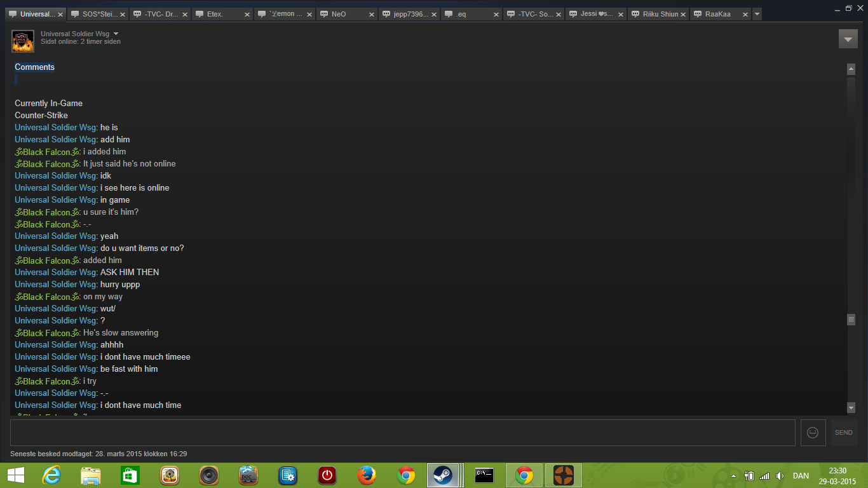The image size is (868, 488).
Task: Expand the dropdown arrow beside Universal Soldier Wsg name
Action: click(116, 34)
